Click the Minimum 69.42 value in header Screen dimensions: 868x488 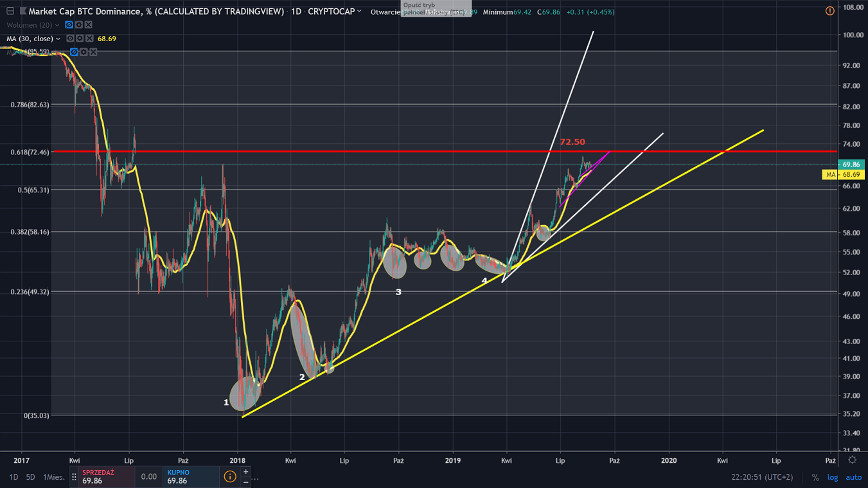tap(507, 12)
